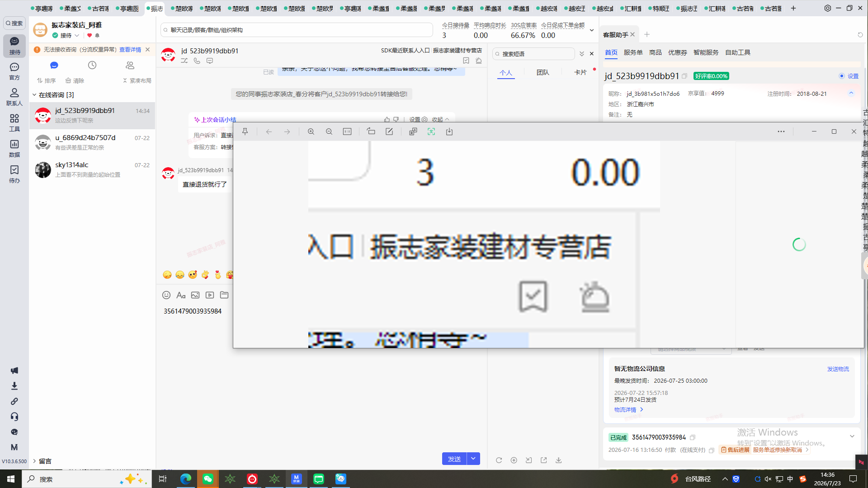
Task: Open the 物流详情 logistics details link
Action: [x=628, y=410]
